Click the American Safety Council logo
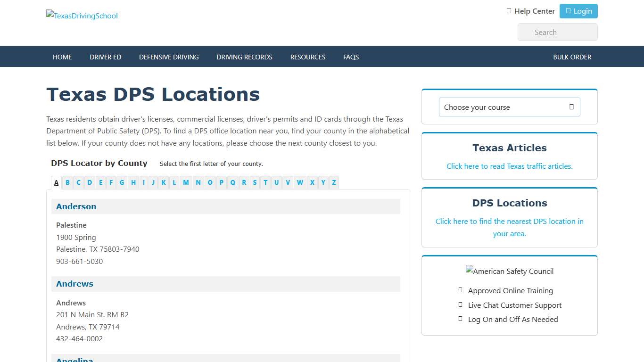644x362 pixels. click(509, 271)
